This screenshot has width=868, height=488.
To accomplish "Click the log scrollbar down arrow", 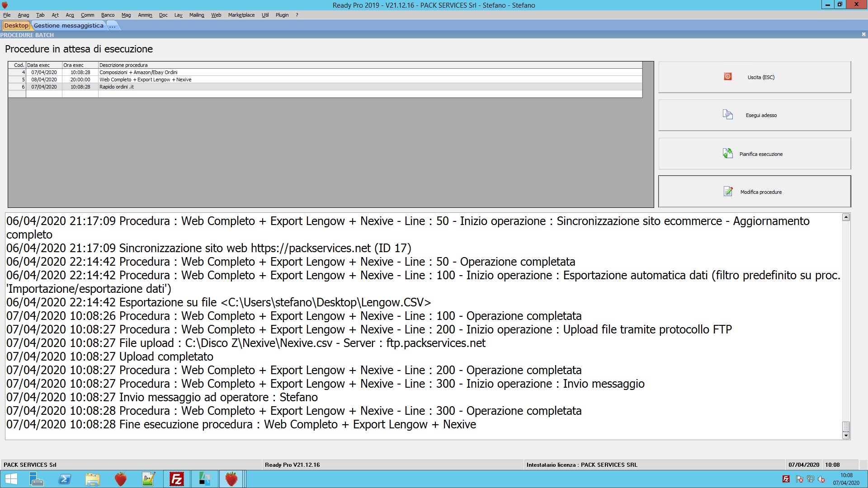I will (x=846, y=435).
